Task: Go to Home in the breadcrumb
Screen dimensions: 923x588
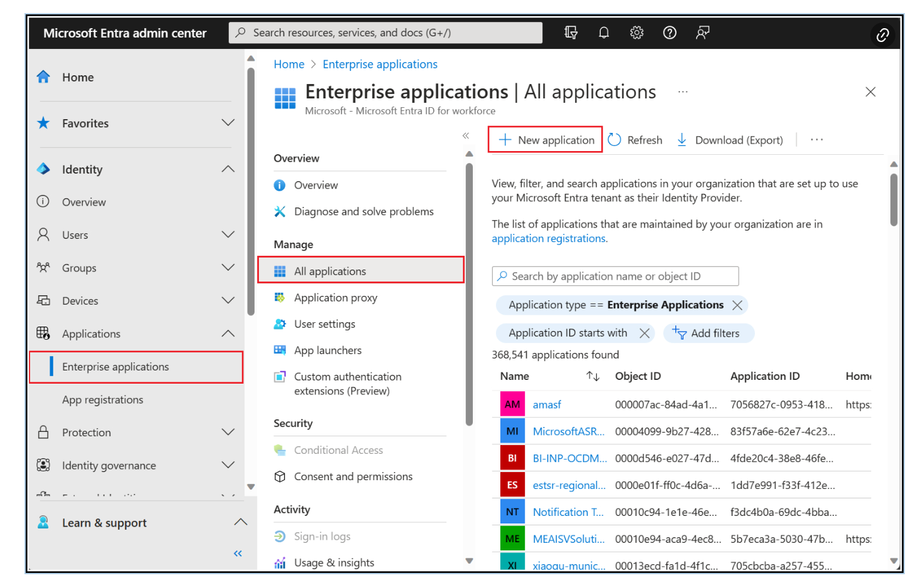Action: coord(289,64)
